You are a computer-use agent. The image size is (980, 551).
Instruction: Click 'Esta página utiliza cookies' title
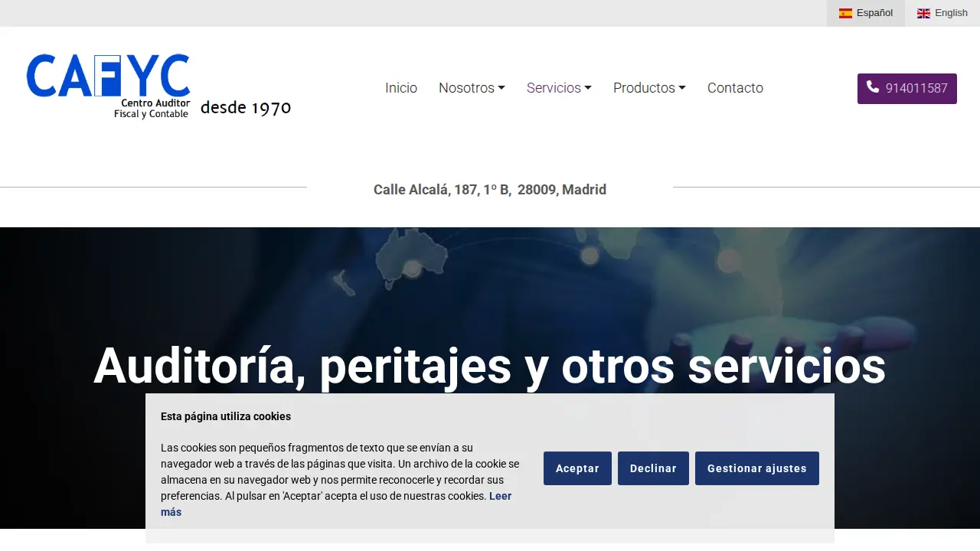click(226, 416)
